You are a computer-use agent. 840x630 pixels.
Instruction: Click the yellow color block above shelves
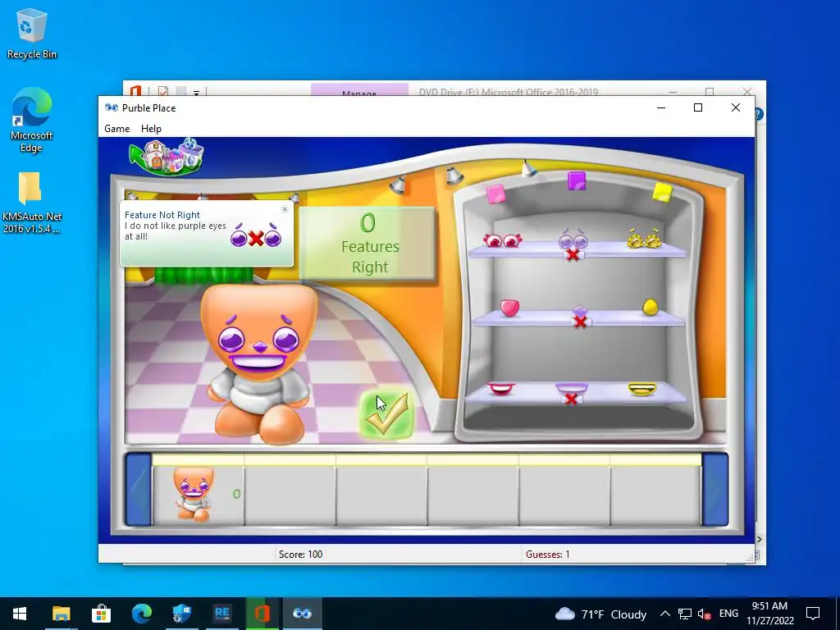click(662, 192)
